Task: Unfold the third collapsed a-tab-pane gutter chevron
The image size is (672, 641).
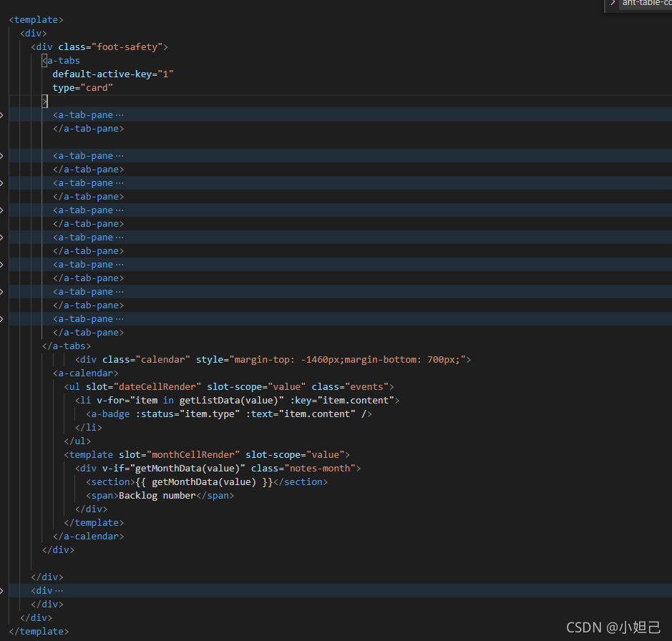Action: tap(1, 183)
